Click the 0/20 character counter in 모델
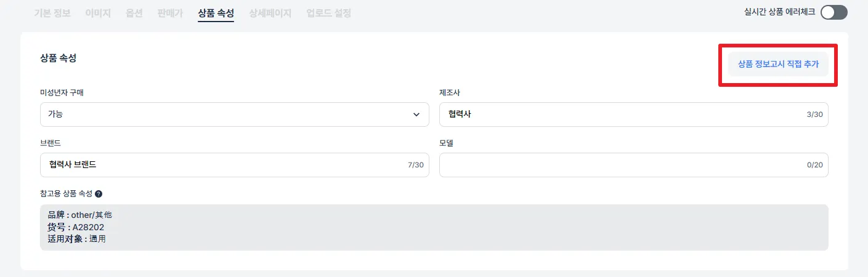868x277 pixels. [814, 165]
